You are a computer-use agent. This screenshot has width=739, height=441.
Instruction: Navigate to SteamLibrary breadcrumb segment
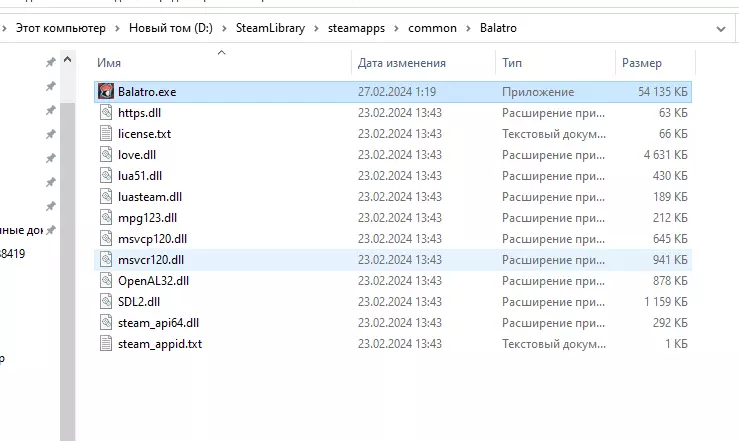271,28
